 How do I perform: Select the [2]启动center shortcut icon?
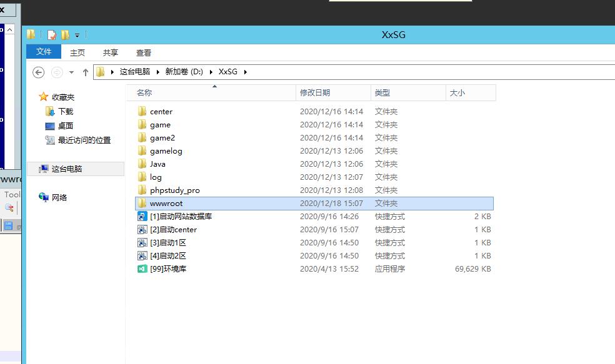point(142,230)
